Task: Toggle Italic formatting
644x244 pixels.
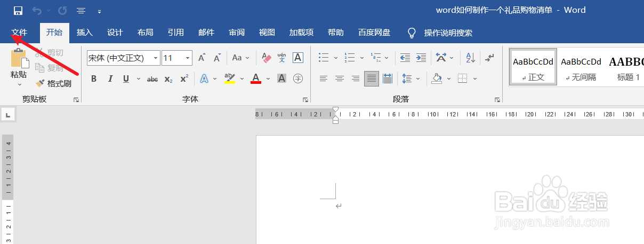Action: click(110, 79)
